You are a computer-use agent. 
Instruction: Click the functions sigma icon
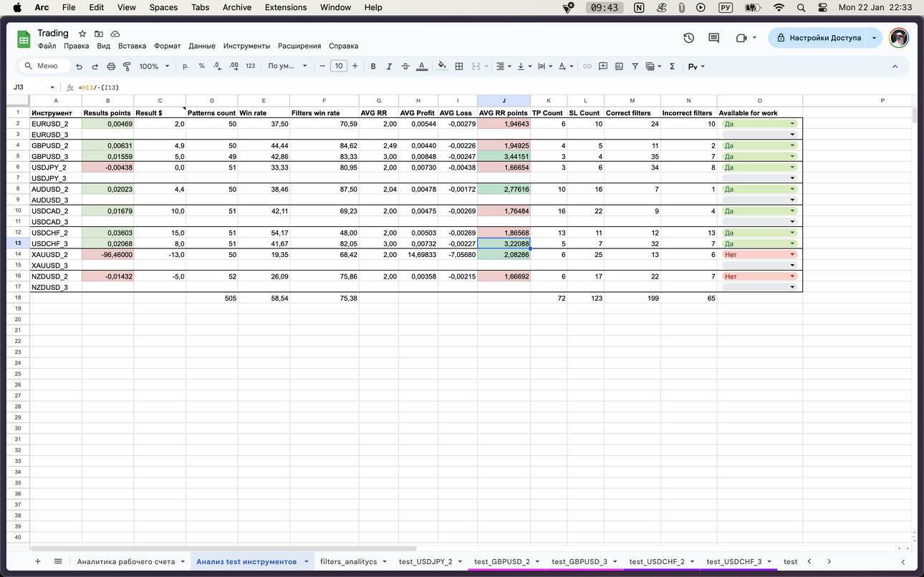pos(672,67)
